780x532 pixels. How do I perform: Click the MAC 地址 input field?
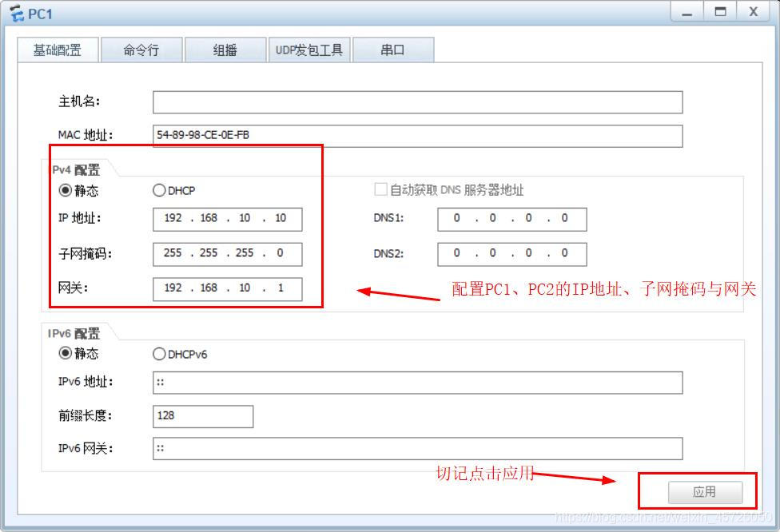pyautogui.click(x=417, y=136)
